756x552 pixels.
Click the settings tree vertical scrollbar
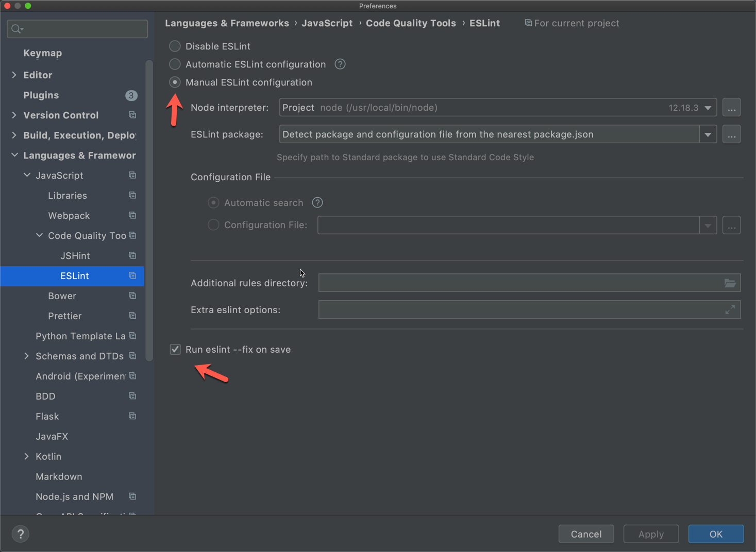149,211
